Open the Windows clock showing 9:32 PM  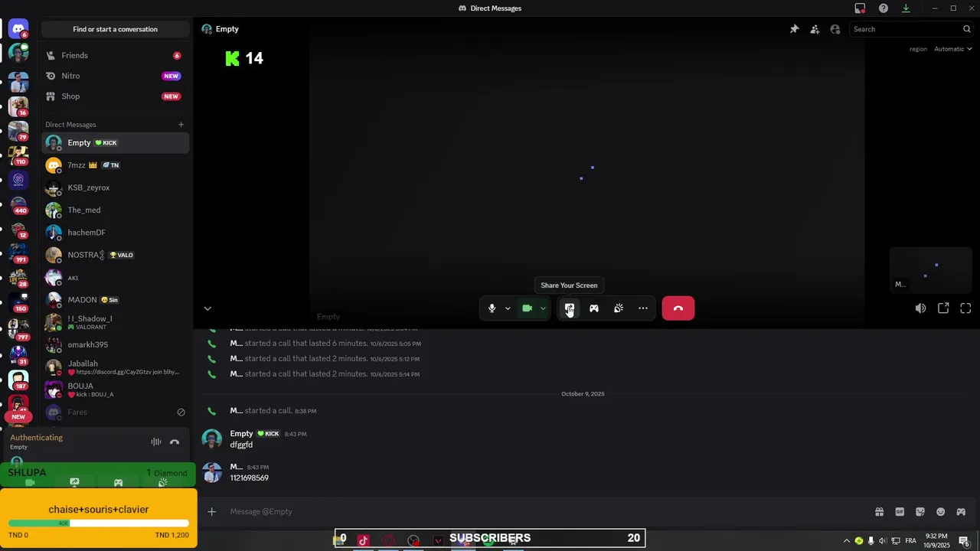tap(936, 541)
